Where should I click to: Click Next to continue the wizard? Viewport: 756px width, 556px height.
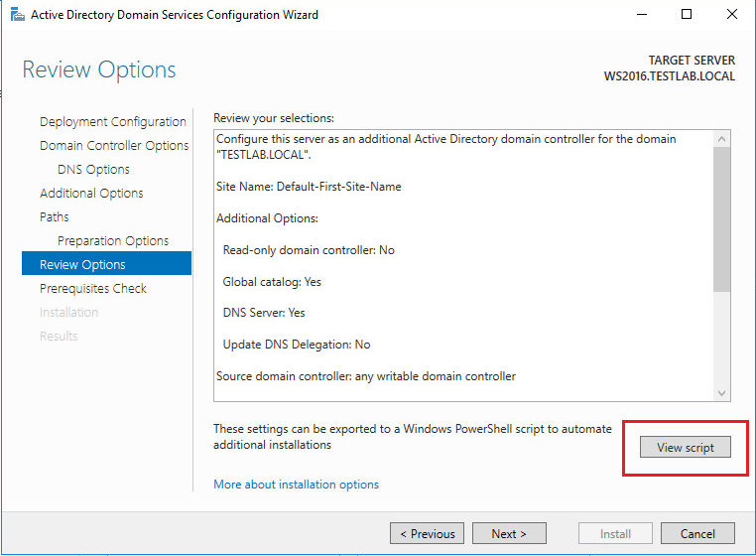coord(509,534)
